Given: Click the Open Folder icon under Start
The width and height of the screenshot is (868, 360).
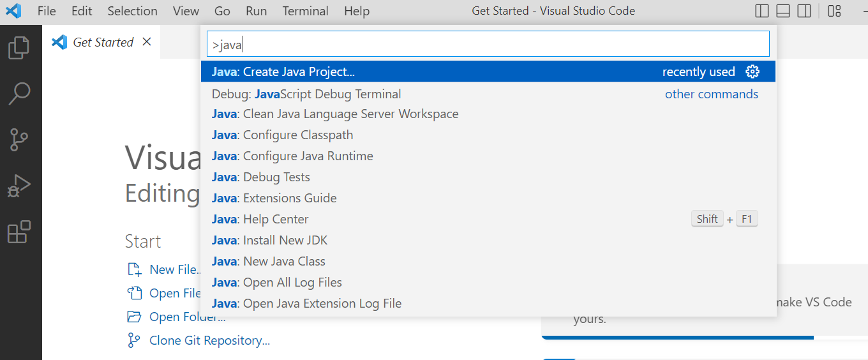Looking at the screenshot, I should pos(134,317).
